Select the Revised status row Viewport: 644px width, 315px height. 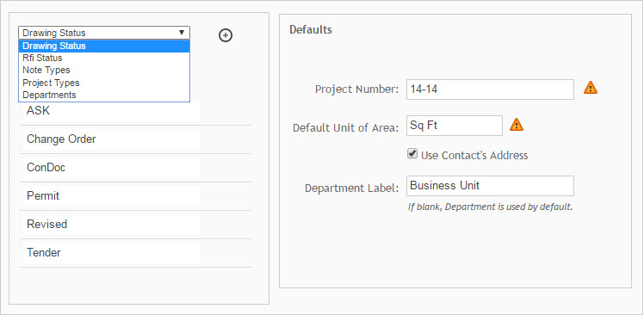pyautogui.click(x=135, y=225)
